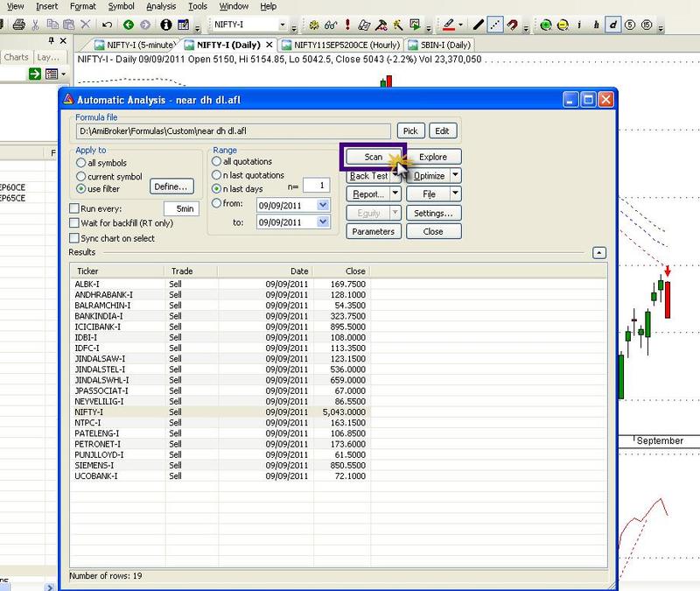This screenshot has height=591, width=700.
Task: Click the Pick formula button
Action: point(410,130)
